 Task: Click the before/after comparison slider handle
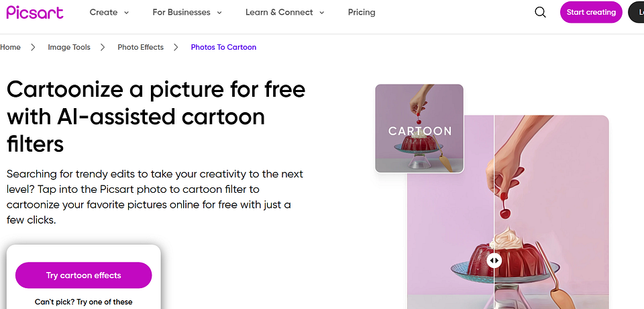[494, 261]
